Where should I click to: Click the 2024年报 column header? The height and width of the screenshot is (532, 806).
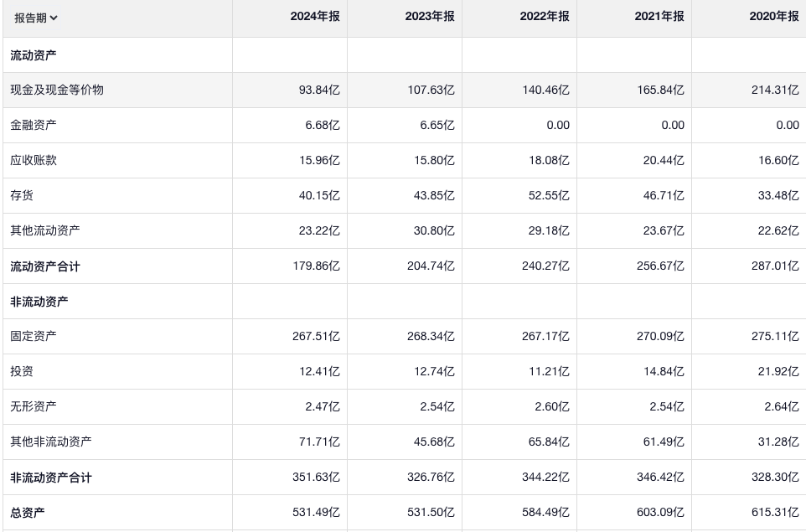[314, 17]
